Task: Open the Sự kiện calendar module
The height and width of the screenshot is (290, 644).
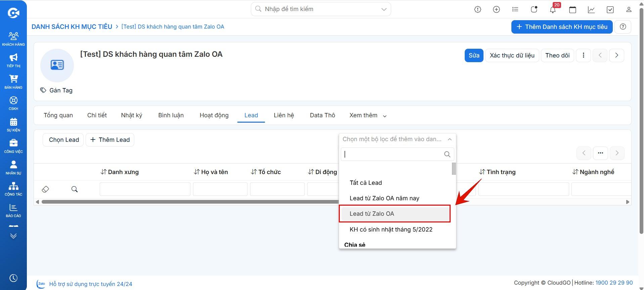Action: tap(13, 125)
